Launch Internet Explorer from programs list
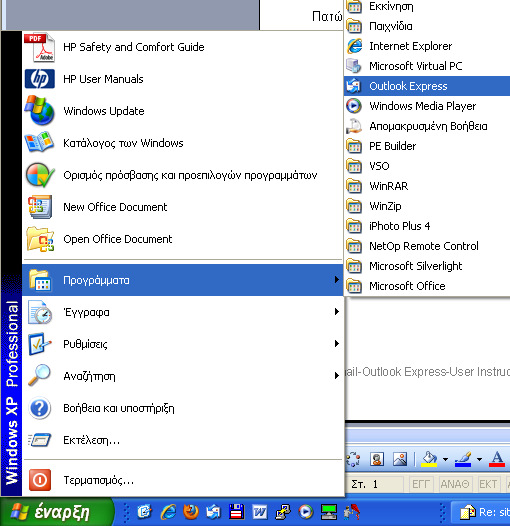The width and height of the screenshot is (510, 526). pos(427,46)
